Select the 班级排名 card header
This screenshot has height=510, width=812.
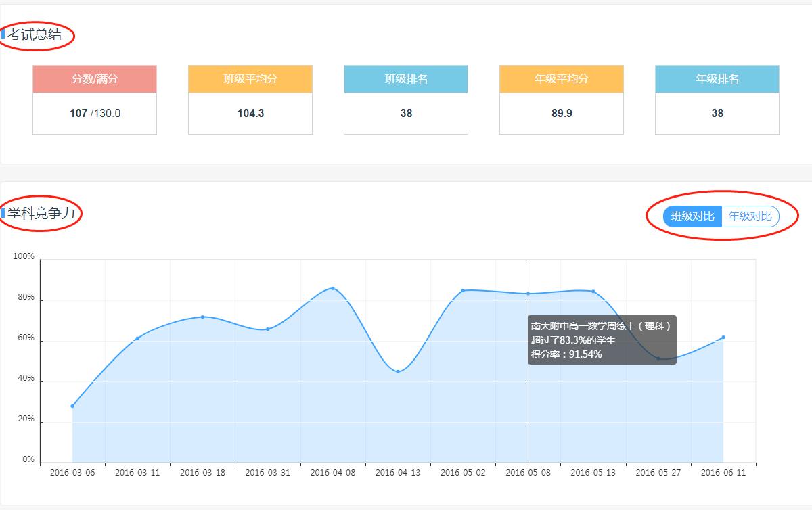coord(406,79)
